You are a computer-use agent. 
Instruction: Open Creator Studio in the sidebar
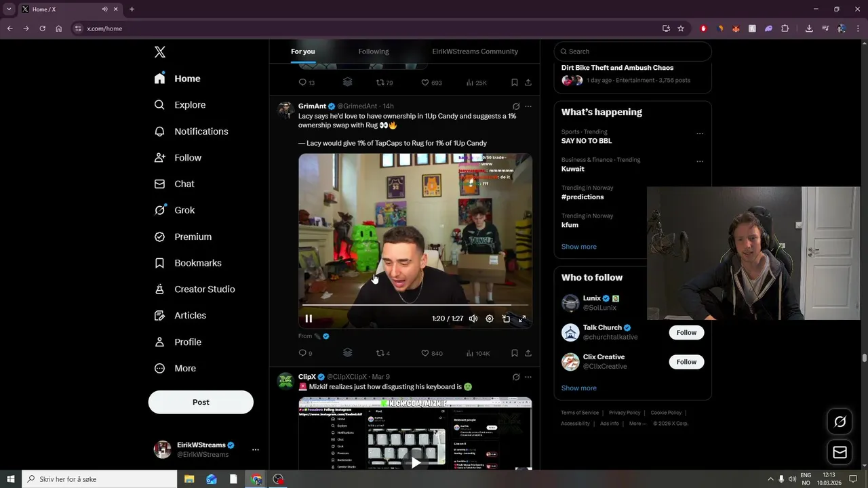coord(195,289)
